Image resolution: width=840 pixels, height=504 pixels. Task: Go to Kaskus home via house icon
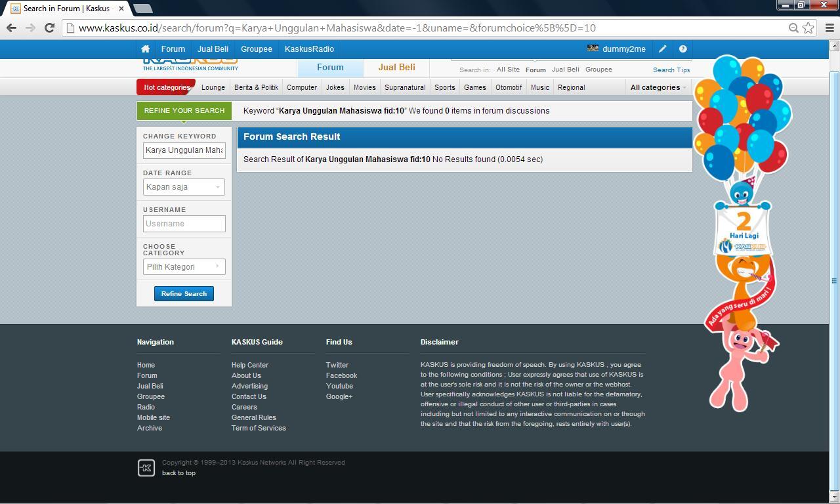click(x=145, y=49)
